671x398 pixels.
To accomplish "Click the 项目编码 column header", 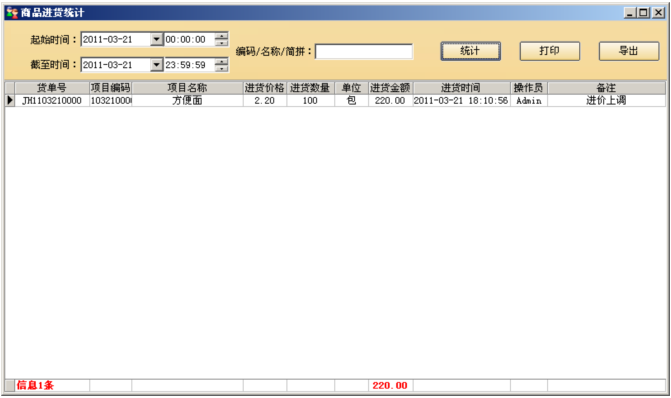I will (x=110, y=88).
